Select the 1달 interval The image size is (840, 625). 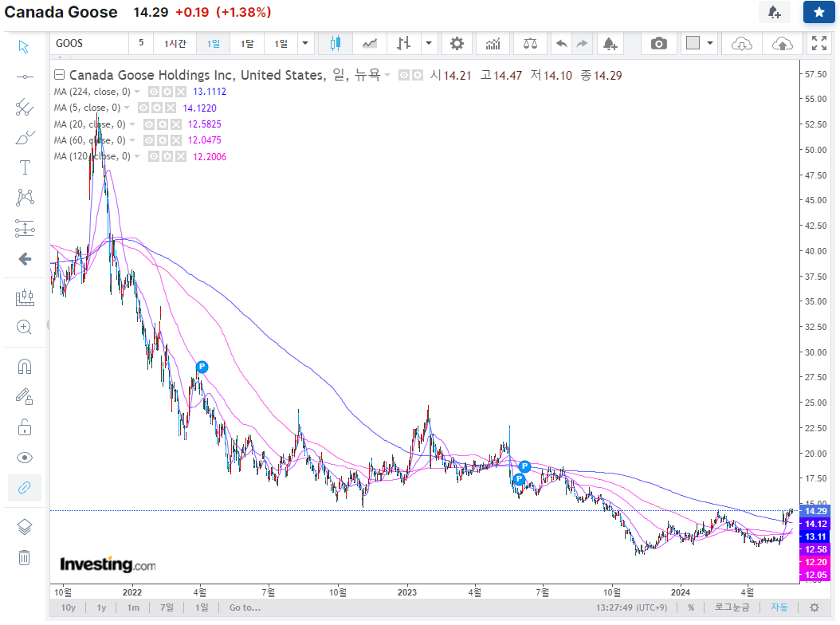pos(247,43)
